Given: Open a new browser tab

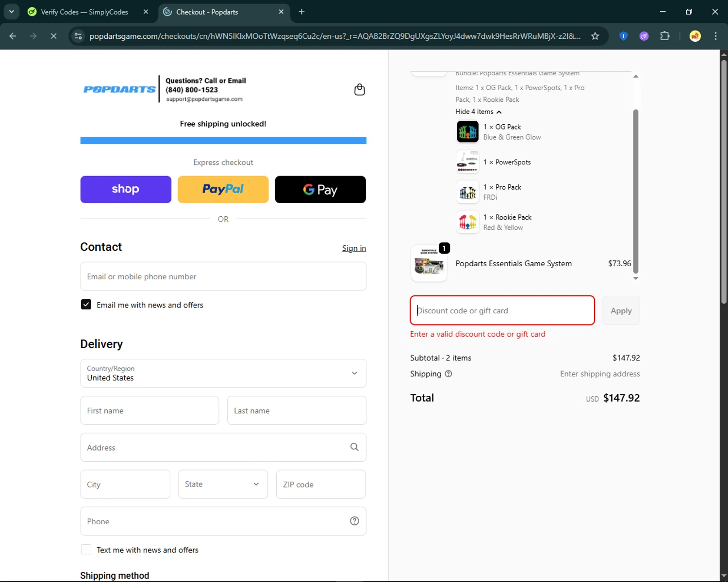Looking at the screenshot, I should click(301, 12).
